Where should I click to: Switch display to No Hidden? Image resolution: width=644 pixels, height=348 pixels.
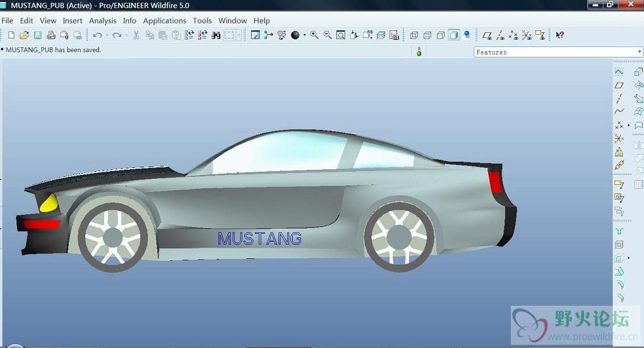pos(441,35)
